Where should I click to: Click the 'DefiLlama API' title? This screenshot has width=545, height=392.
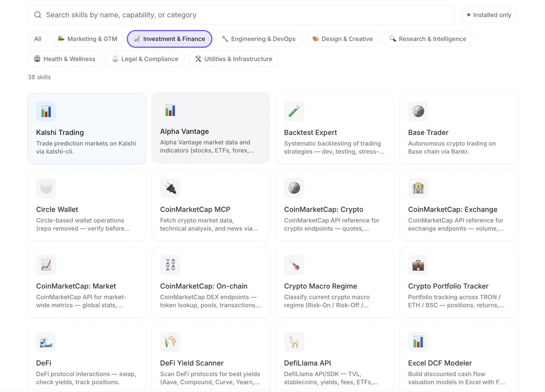coord(307,363)
